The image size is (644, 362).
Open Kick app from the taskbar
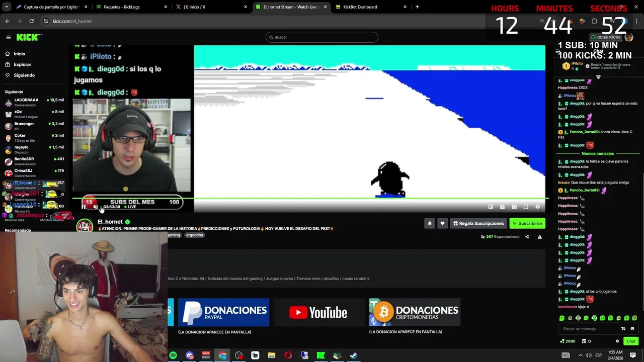(x=320, y=355)
